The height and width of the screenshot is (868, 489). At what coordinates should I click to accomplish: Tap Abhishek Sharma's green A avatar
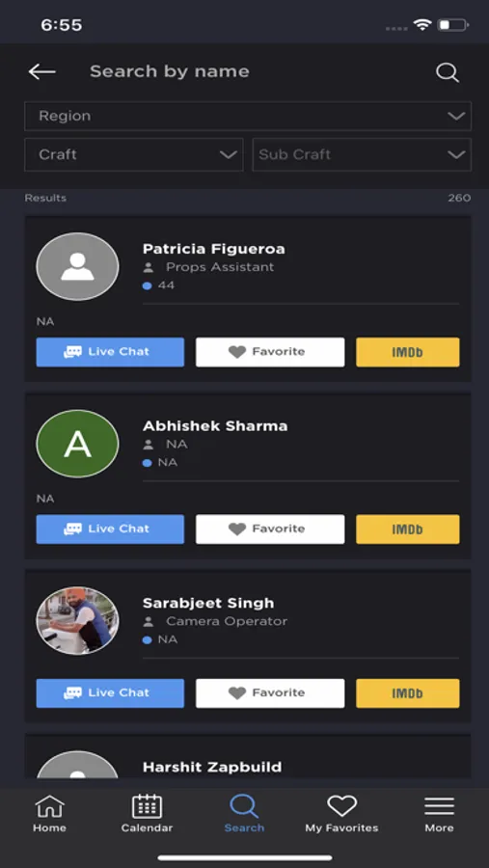click(77, 444)
